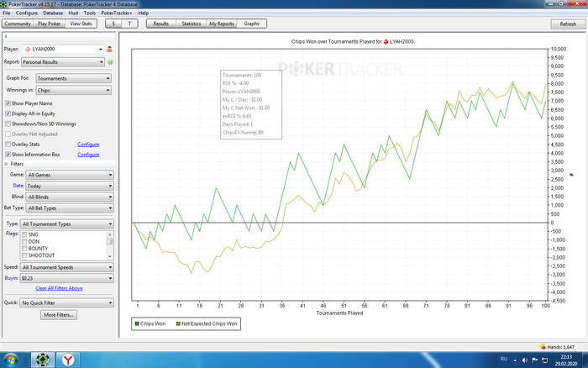588x368 pixels.
Task: Click the Chips Won legend swatch
Action: pyautogui.click(x=137, y=323)
